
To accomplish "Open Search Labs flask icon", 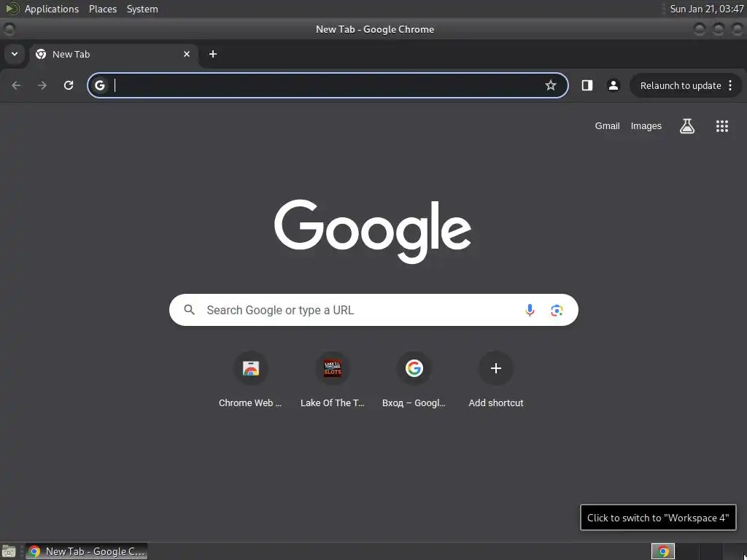I will click(x=687, y=125).
